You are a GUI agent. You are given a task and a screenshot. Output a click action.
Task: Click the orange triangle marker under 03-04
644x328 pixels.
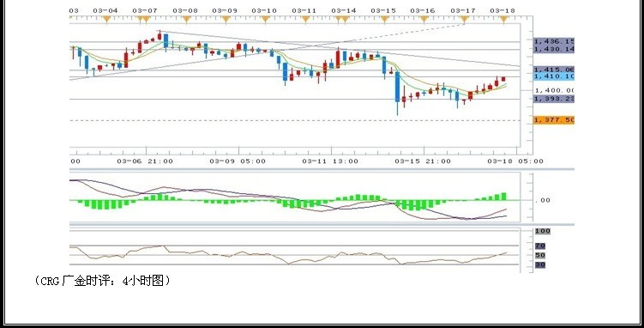click(x=106, y=19)
